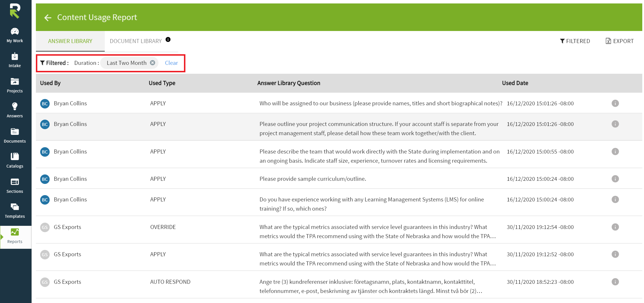Screen dimensions: 644x303
Task: Open Documents in sidebar
Action: coord(15,135)
